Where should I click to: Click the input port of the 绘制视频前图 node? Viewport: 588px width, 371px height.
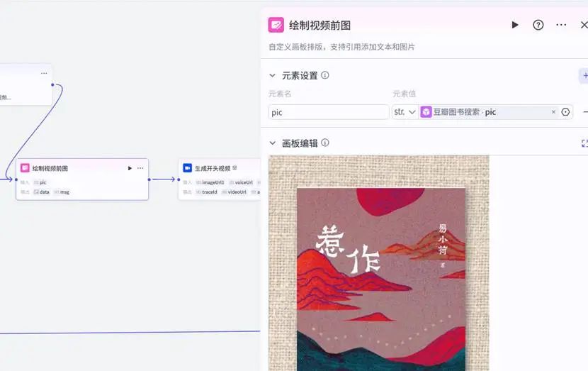coord(16,179)
